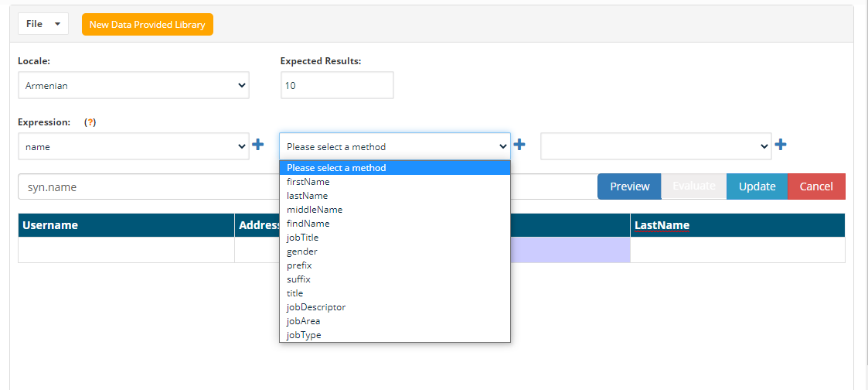The width and height of the screenshot is (868, 390).
Task: Select firstName from the method list
Action: (x=308, y=182)
